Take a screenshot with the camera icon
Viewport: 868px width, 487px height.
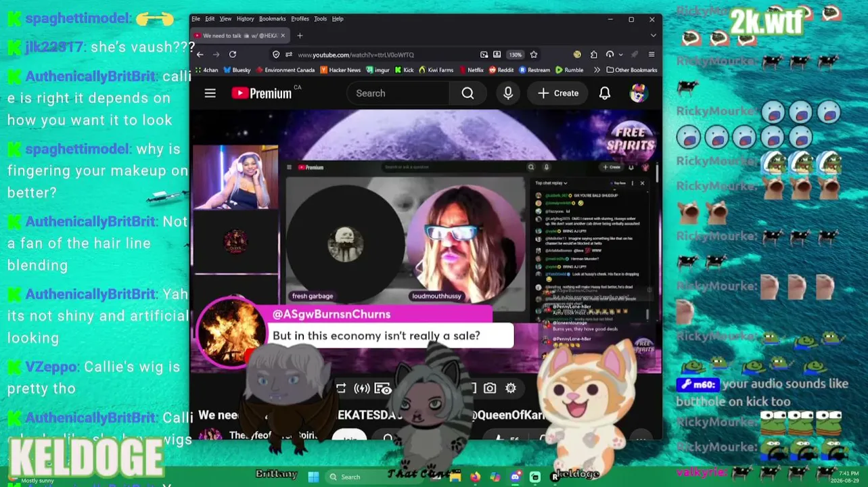tap(490, 388)
